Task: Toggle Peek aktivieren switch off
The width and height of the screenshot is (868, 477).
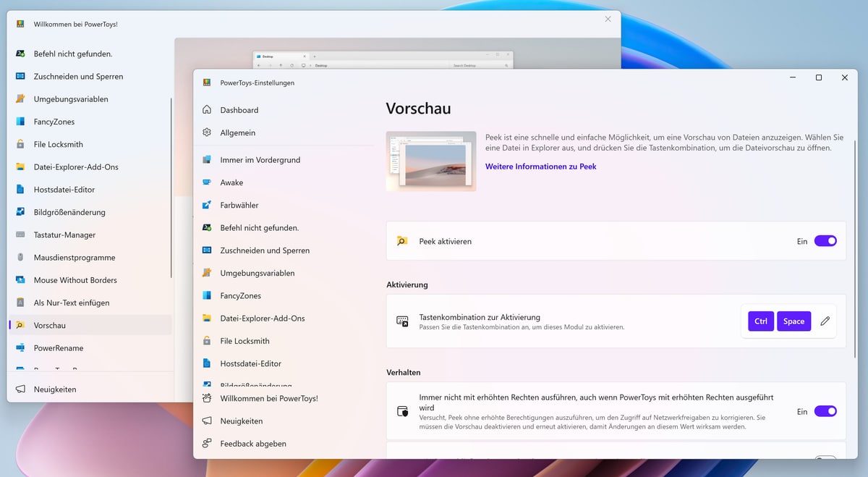Action: [x=825, y=241]
